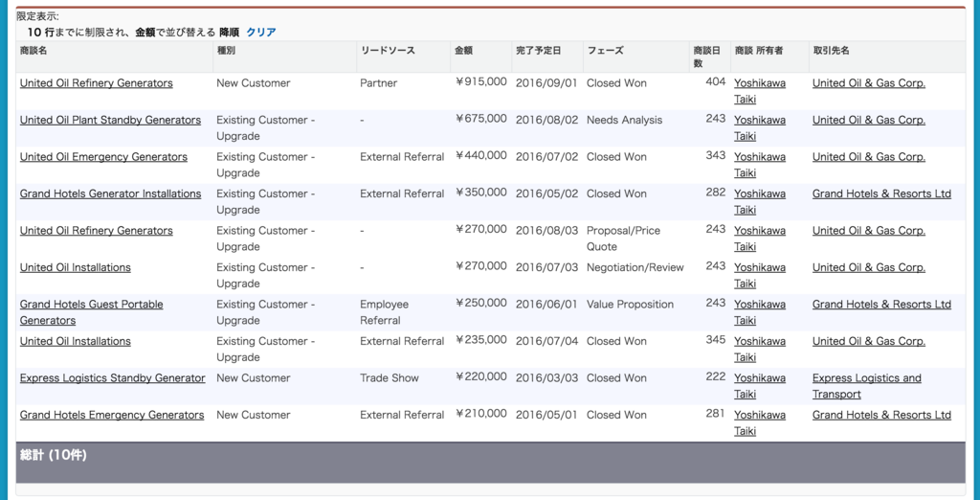The height and width of the screenshot is (500, 980).
Task: Select the Negotiation/Review phase cell
Action: (x=635, y=268)
